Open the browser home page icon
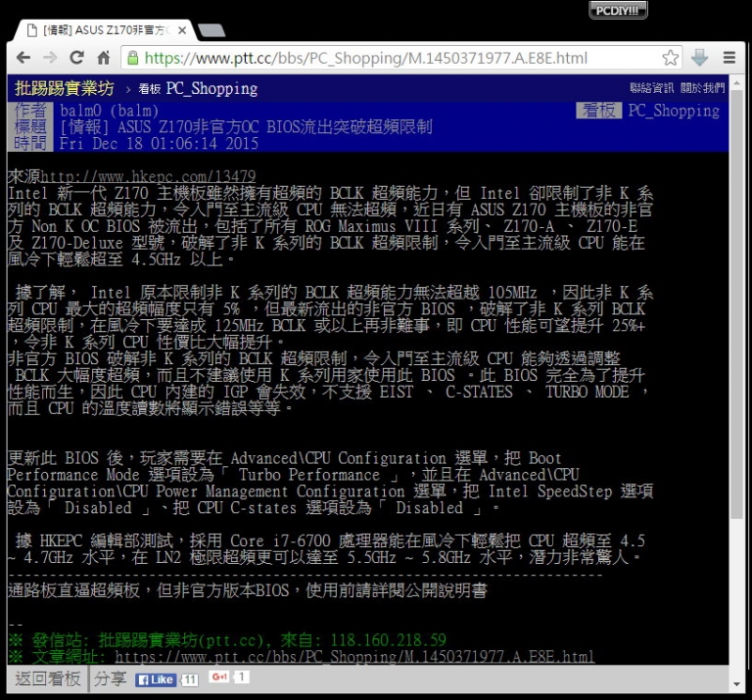The image size is (752, 700). point(104,58)
